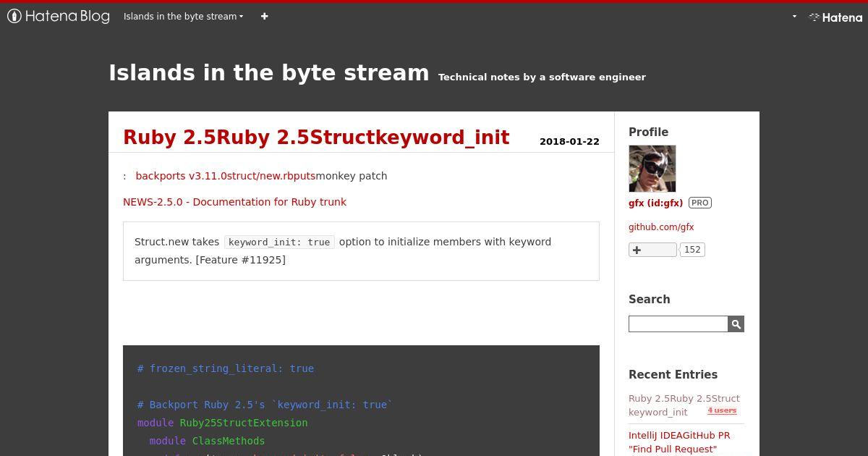Click the gfx profile avatar image

[652, 169]
